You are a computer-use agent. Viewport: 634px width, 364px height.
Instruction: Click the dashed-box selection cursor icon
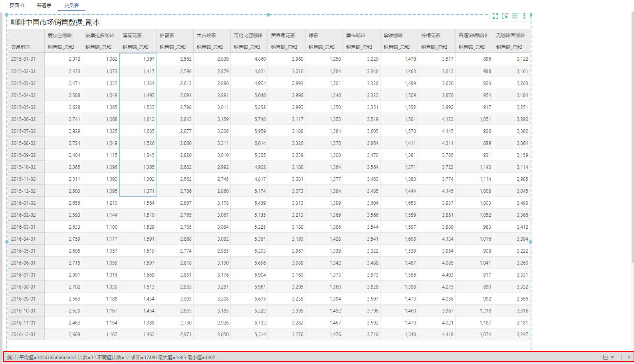[505, 16]
